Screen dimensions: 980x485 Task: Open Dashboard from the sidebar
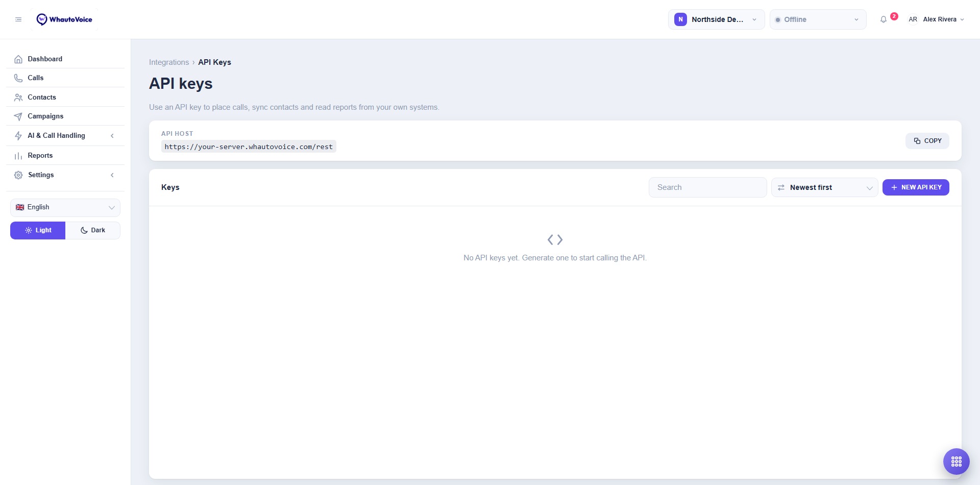[65, 59]
